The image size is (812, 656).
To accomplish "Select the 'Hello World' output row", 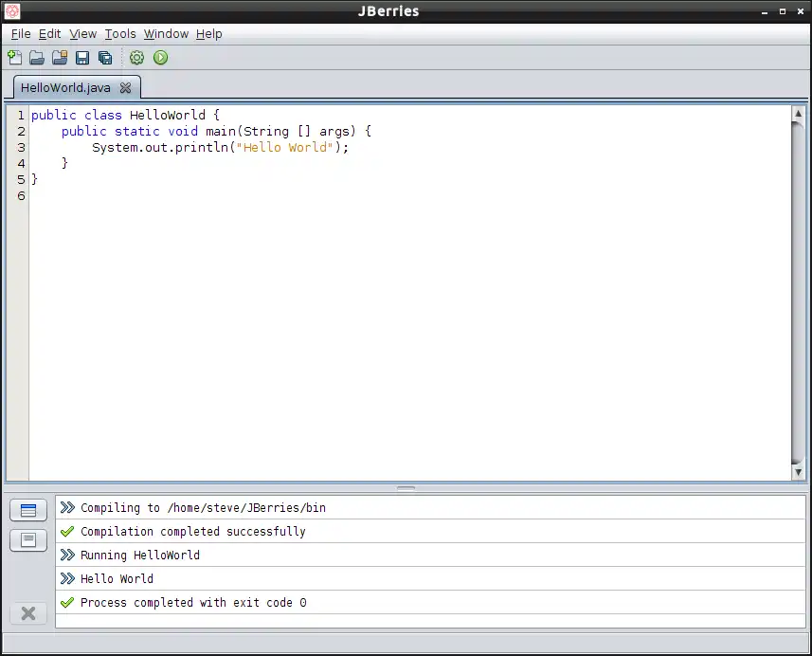I will pyautogui.click(x=430, y=579).
